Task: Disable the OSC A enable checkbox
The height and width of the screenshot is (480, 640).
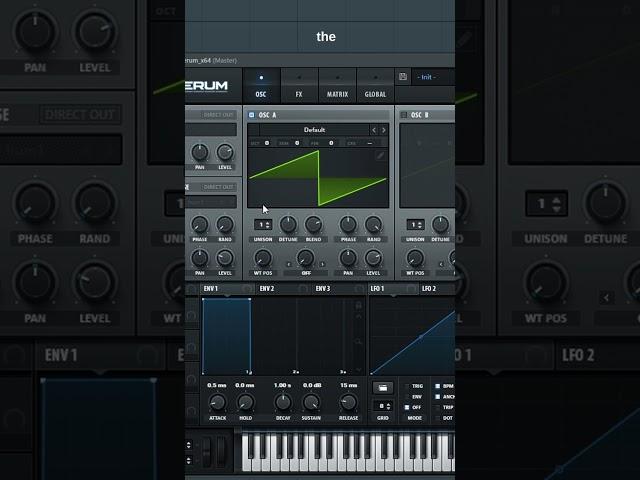Action: [251, 115]
